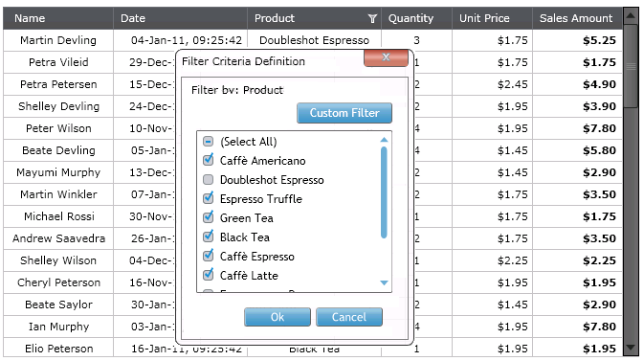
Task: Select the Elio Peterson name cell
Action: pyautogui.click(x=58, y=349)
